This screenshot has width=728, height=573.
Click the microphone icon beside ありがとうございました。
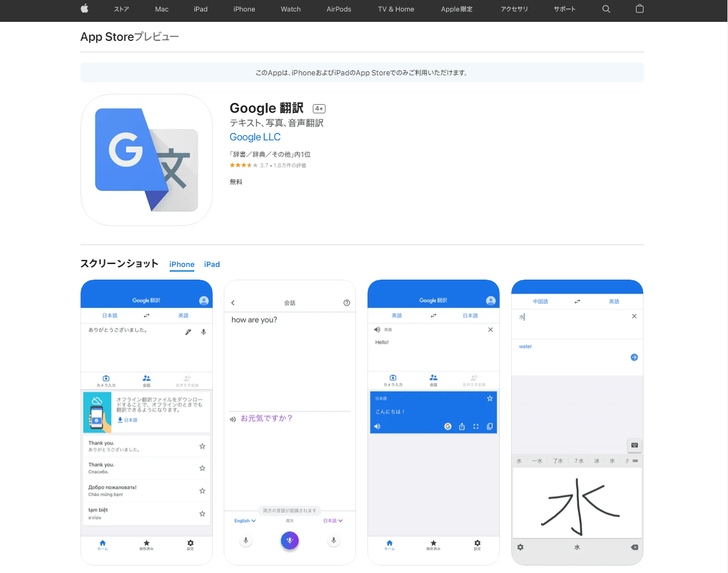(204, 332)
